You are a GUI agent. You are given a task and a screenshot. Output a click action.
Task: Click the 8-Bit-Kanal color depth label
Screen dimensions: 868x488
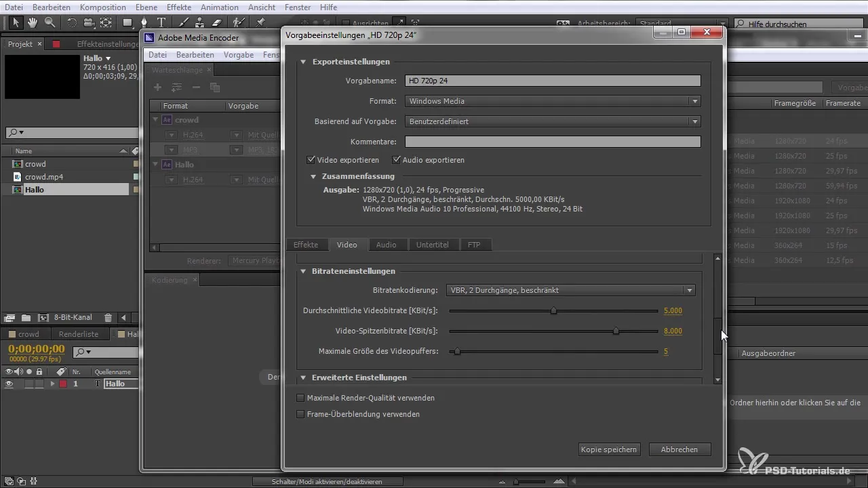73,317
